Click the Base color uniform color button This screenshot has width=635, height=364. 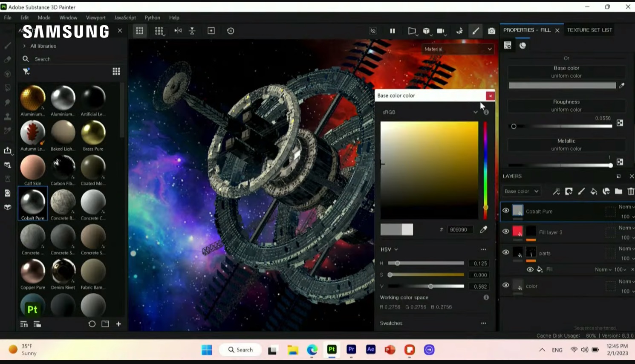click(x=566, y=72)
